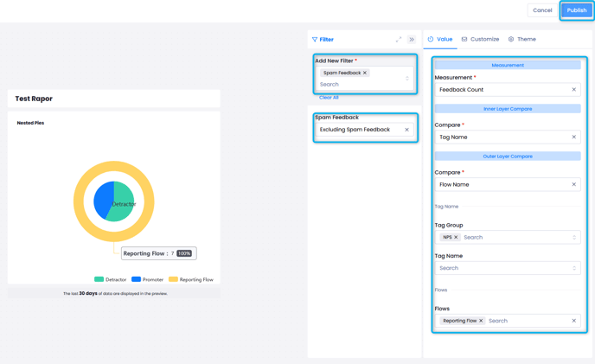The height and width of the screenshot is (364, 595).
Task: Switch to the Theme tab
Action: (x=521, y=39)
